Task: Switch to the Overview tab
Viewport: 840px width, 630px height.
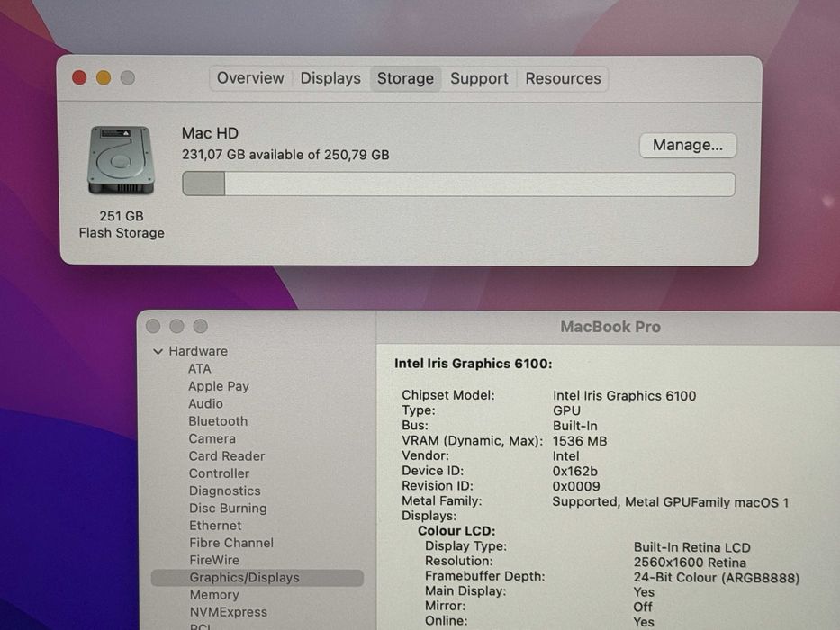Action: 250,78
